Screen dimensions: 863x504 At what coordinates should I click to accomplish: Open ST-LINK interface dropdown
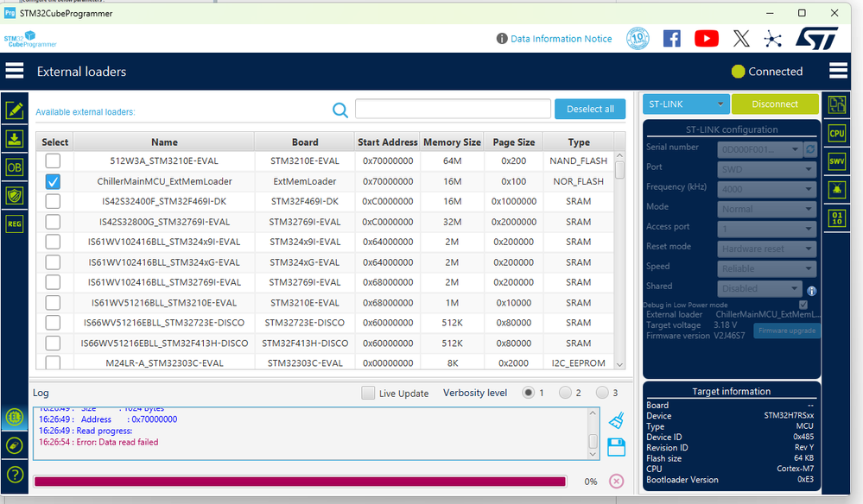coord(686,104)
